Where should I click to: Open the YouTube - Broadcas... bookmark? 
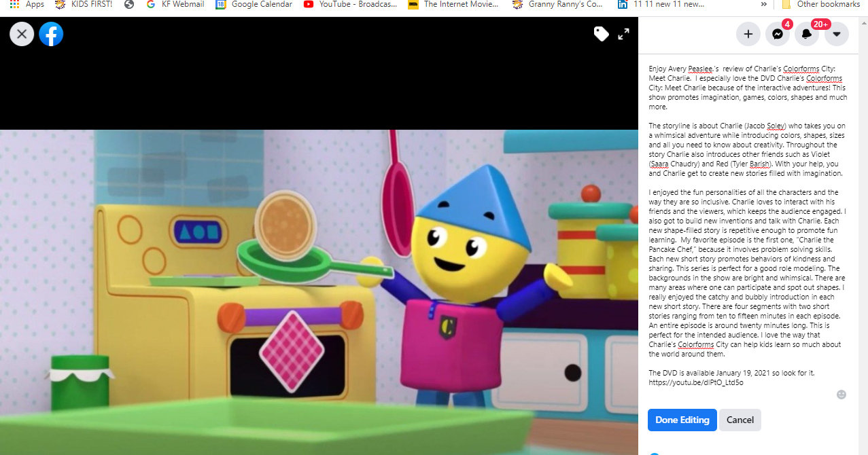point(351,4)
